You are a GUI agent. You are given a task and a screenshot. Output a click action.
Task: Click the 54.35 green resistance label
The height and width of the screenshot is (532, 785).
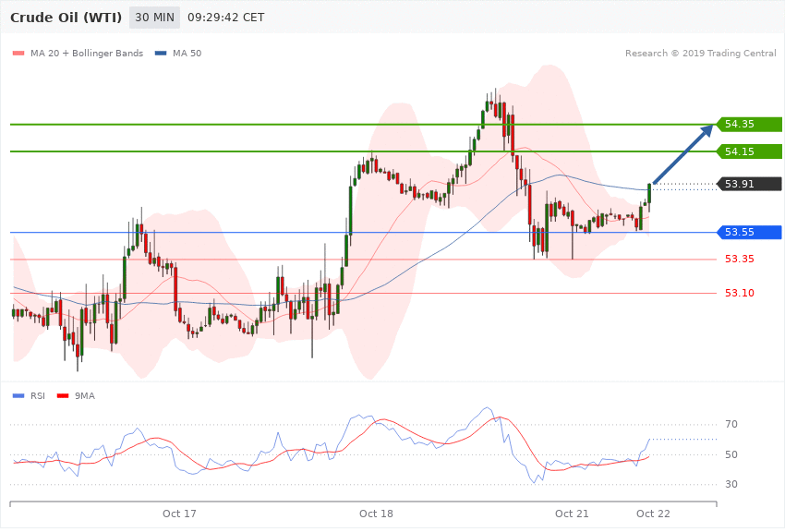749,125
